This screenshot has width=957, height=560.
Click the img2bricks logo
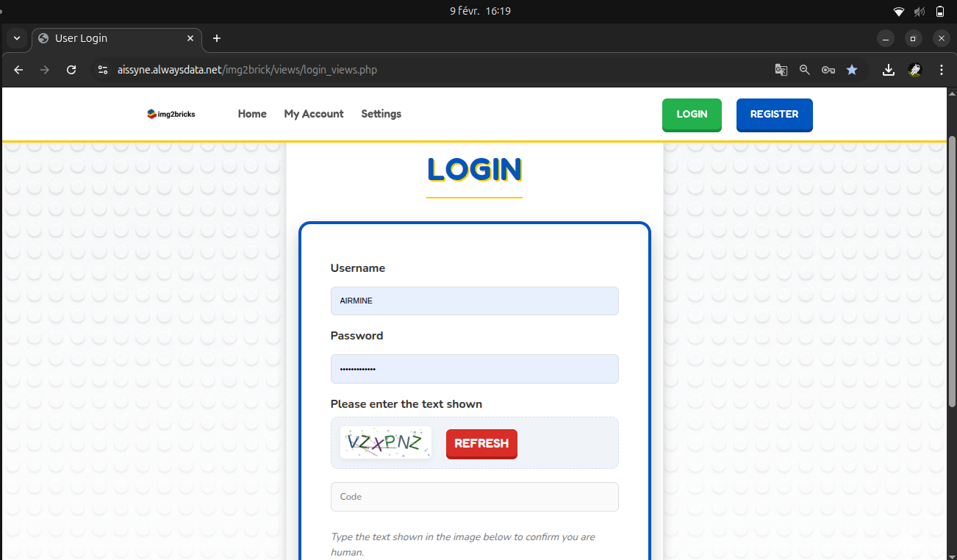tap(171, 114)
